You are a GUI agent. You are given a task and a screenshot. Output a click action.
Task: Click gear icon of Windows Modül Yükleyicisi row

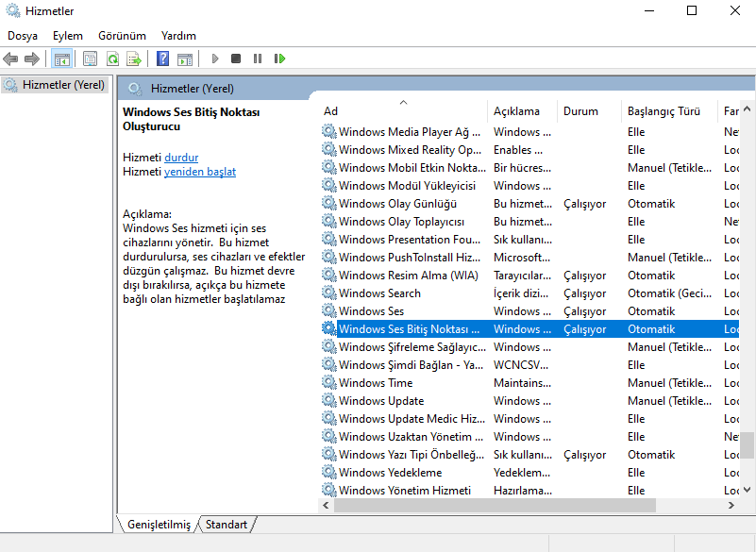[329, 186]
